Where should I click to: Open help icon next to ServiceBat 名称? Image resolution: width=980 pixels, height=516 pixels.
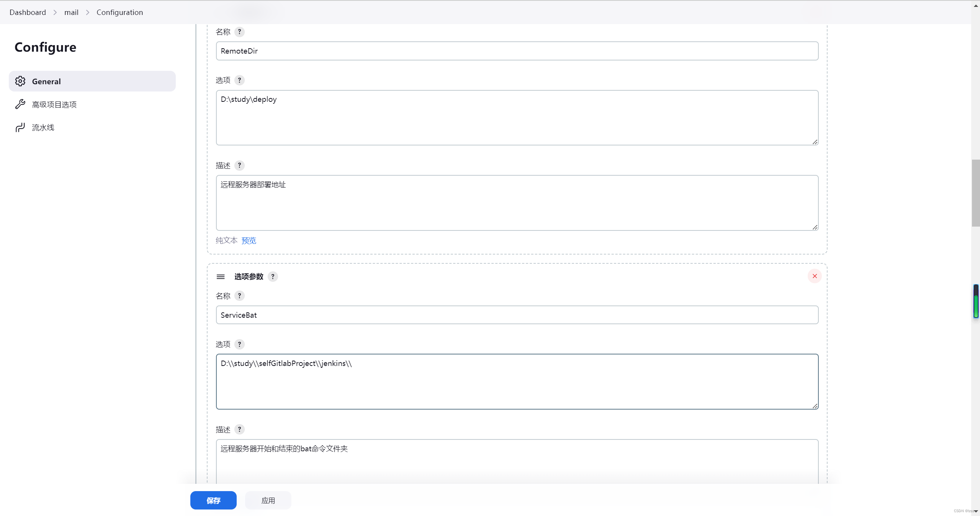click(239, 296)
